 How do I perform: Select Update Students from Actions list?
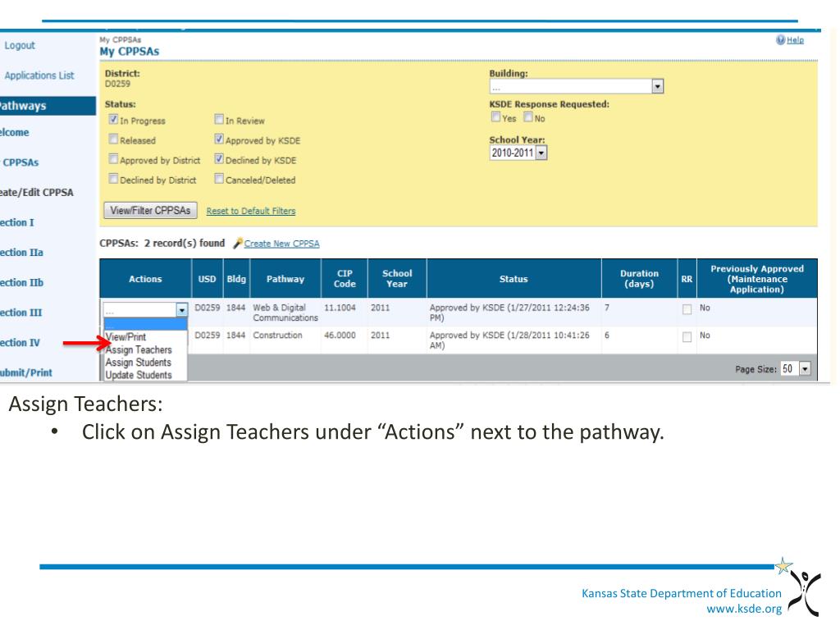click(x=139, y=375)
